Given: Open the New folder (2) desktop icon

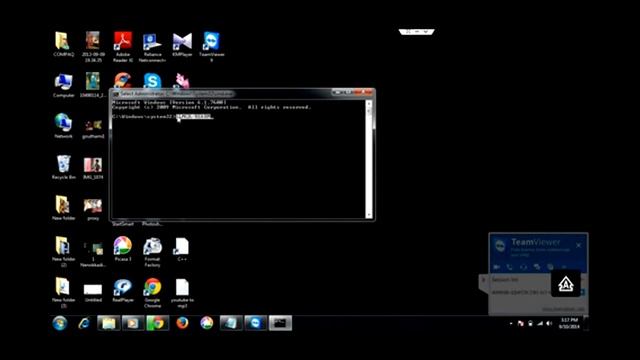Looking at the screenshot, I should tap(63, 251).
